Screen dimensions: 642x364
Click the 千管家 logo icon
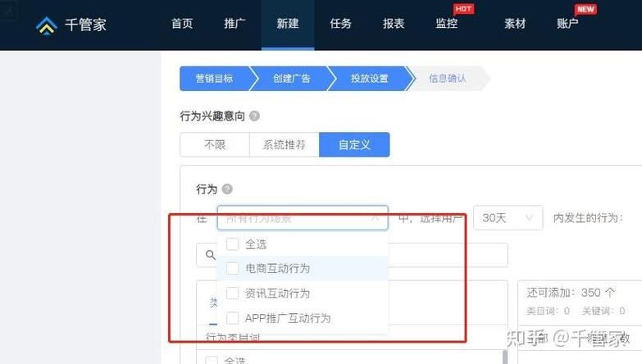pyautogui.click(x=46, y=25)
